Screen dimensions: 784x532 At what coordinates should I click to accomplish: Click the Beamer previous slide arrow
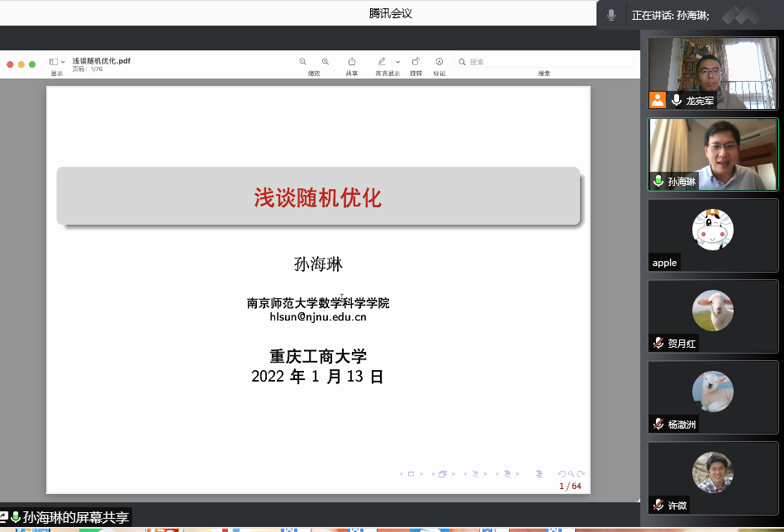(402, 474)
